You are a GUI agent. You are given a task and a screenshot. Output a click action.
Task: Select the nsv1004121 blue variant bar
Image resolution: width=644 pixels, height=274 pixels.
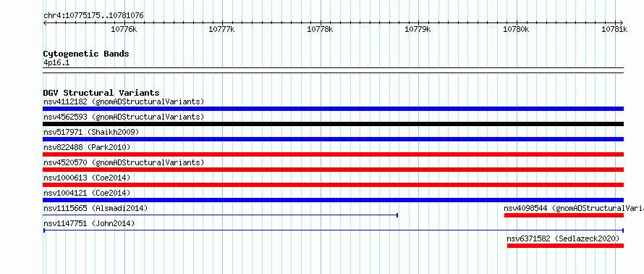point(333,200)
